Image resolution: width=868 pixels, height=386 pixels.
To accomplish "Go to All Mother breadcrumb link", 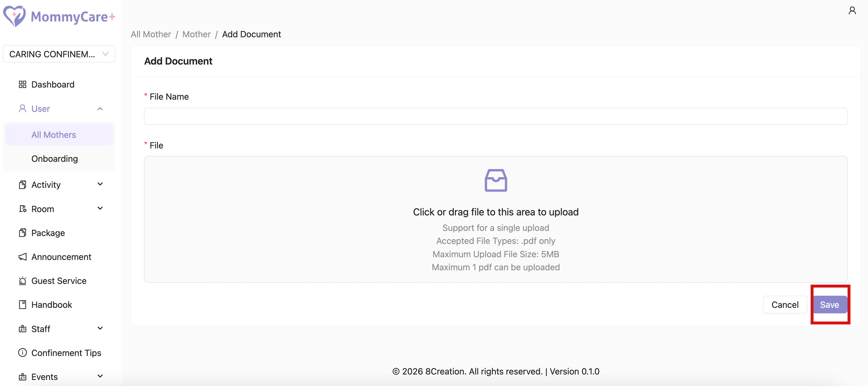I will (x=151, y=34).
